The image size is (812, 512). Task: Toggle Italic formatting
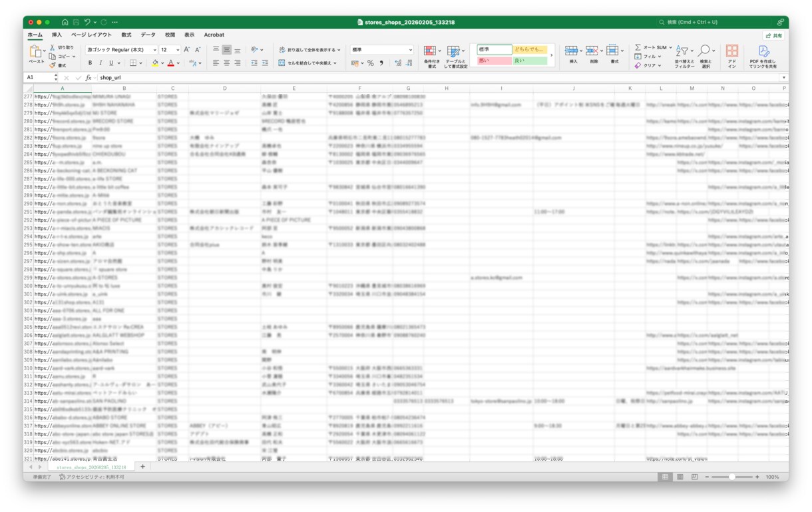(x=101, y=63)
